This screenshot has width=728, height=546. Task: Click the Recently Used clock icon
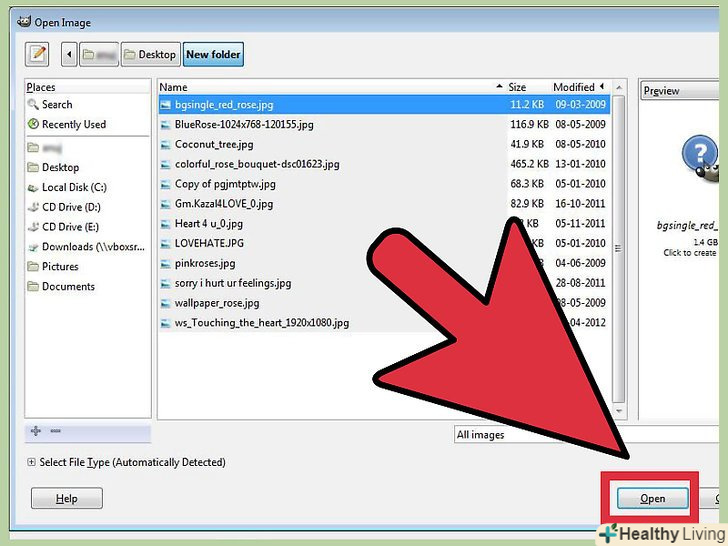[33, 124]
